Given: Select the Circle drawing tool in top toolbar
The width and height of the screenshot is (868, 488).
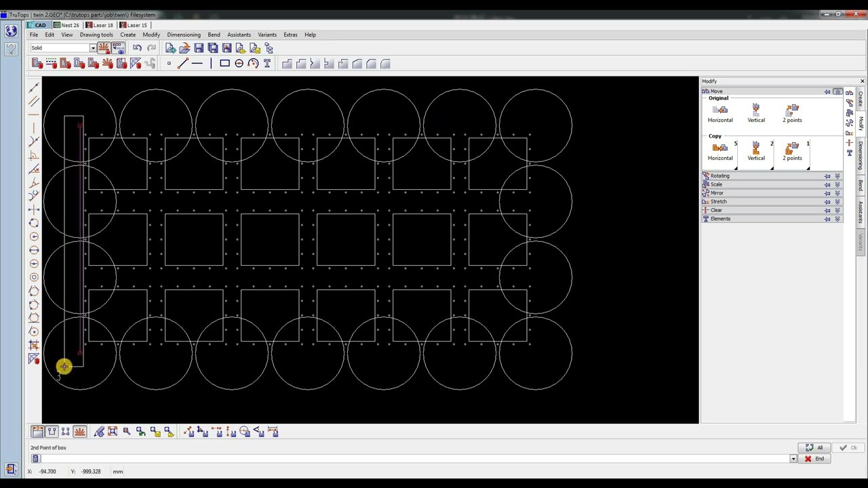Looking at the screenshot, I should click(x=239, y=64).
